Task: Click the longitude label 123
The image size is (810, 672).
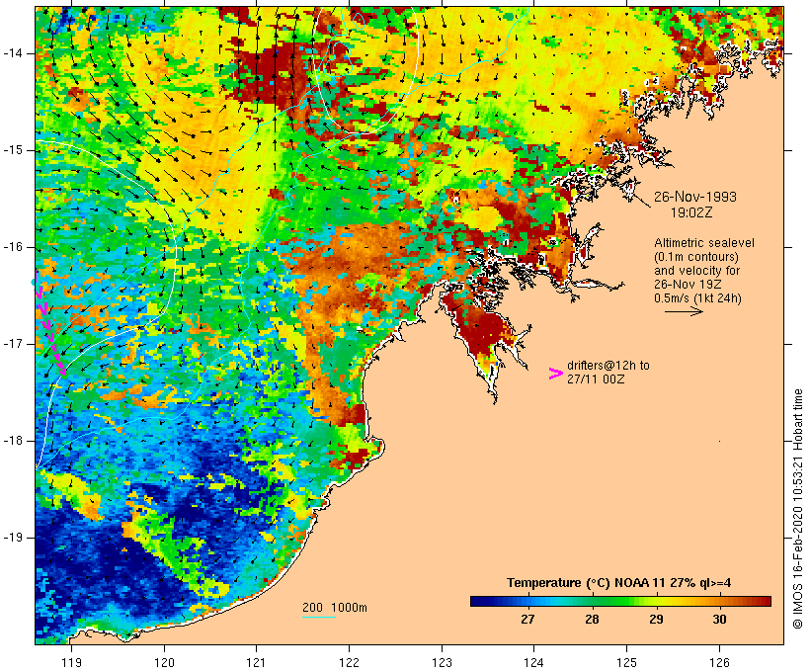Action: tap(442, 662)
